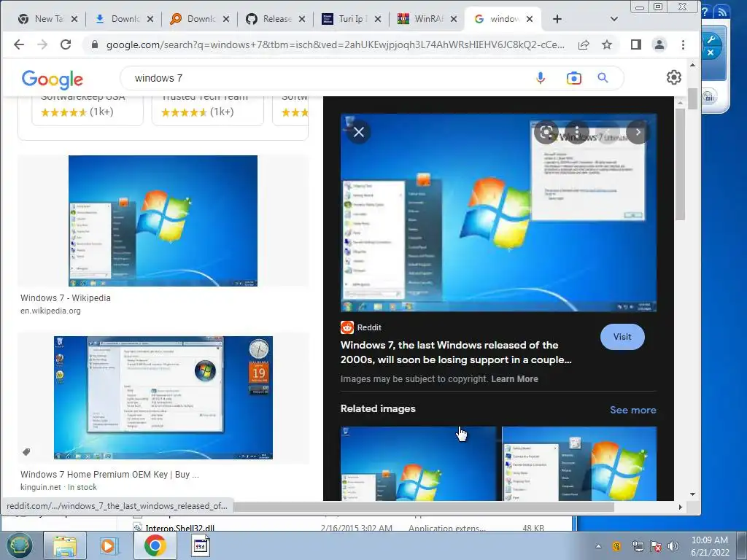The width and height of the screenshot is (747, 560).
Task: Open the Action Center flag tray icon
Action: (656, 546)
